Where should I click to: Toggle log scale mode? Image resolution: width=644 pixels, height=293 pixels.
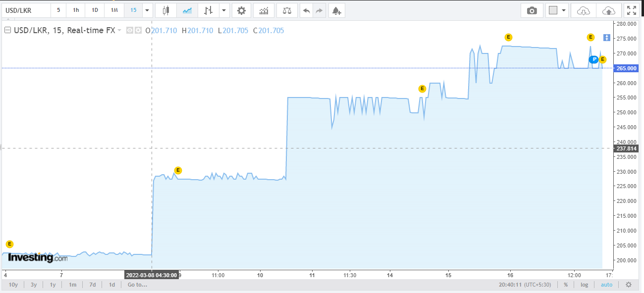click(x=585, y=285)
